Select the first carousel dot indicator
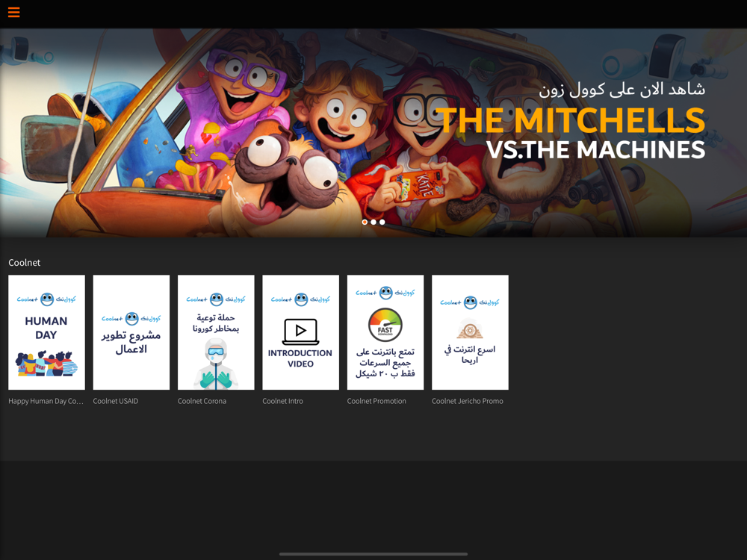 pos(365,222)
